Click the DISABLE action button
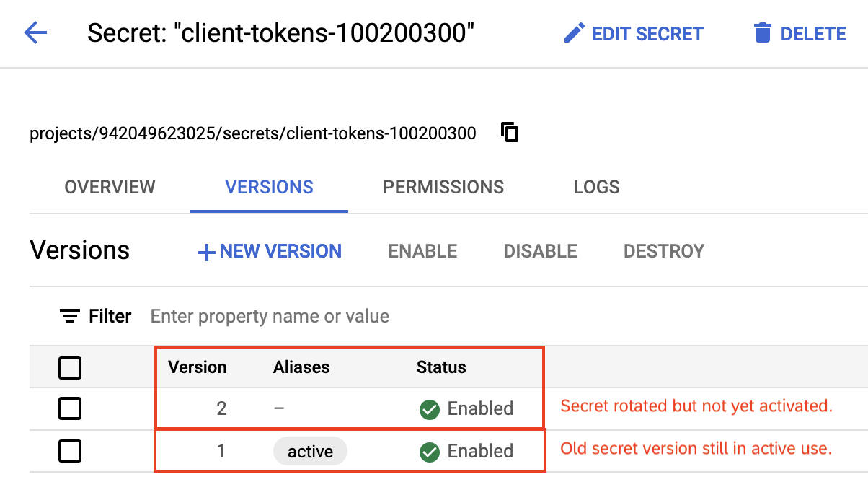 coord(539,251)
